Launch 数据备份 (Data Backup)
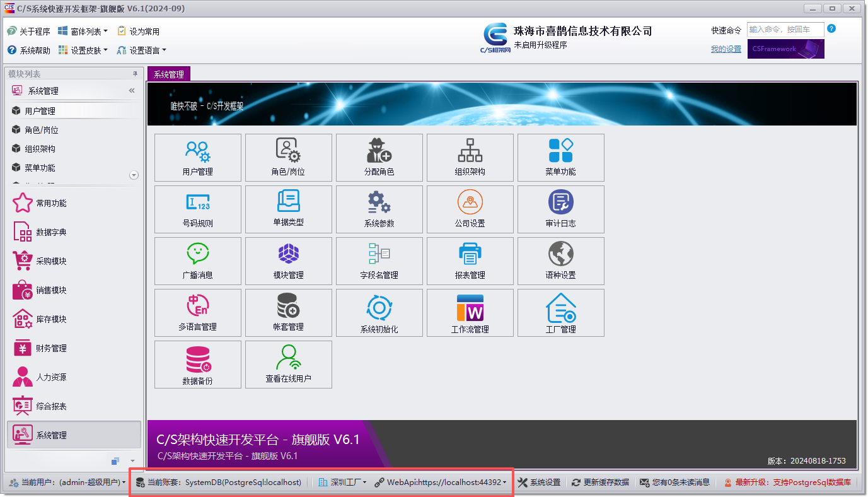The width and height of the screenshot is (868, 497). point(197,364)
